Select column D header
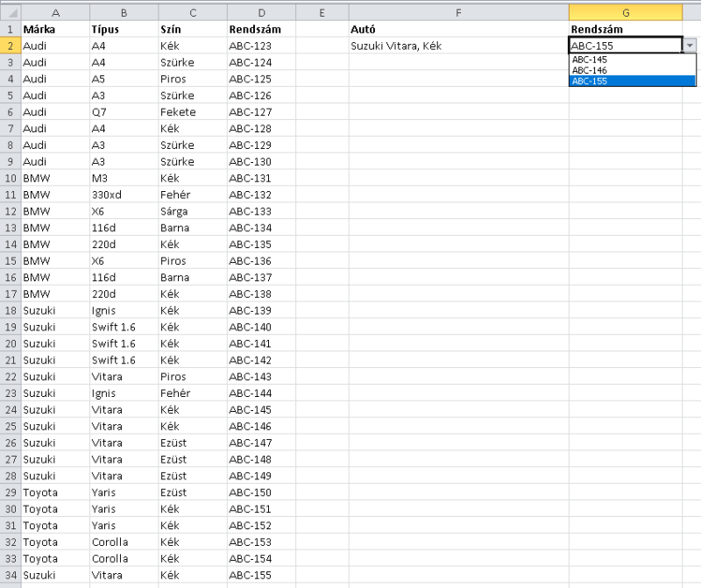 pyautogui.click(x=261, y=13)
